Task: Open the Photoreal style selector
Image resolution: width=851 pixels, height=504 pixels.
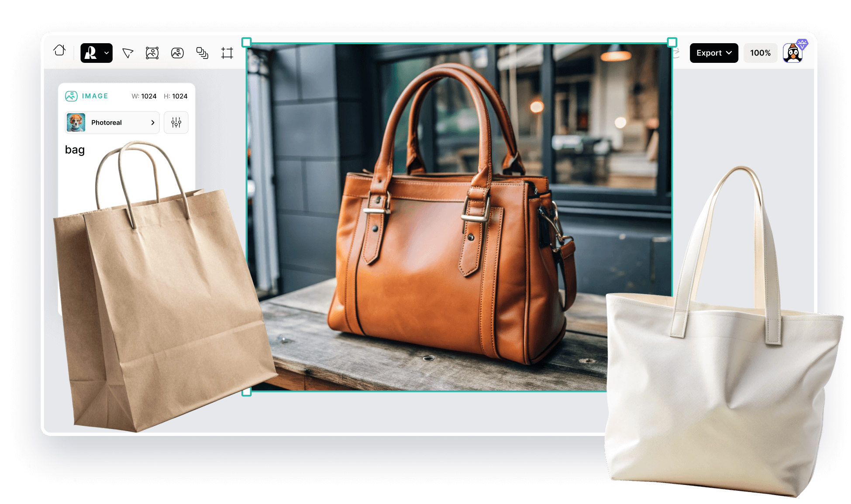Action: 112,123
